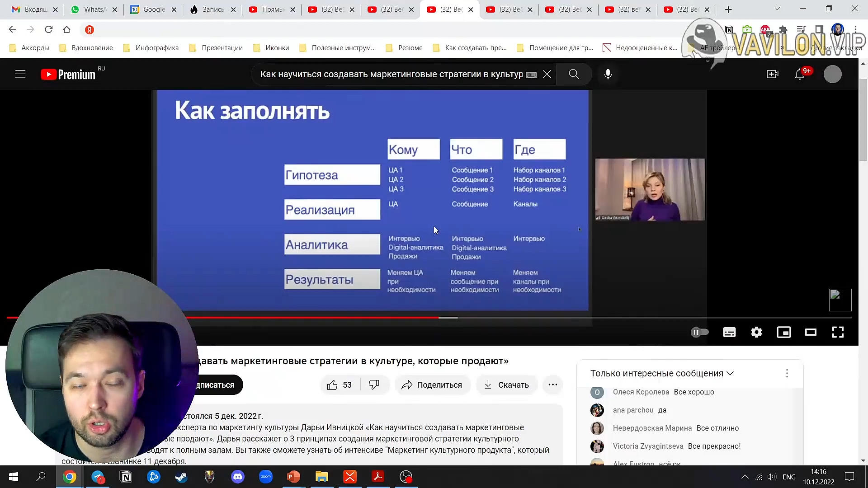Click the create video camera icon
The height and width of the screenshot is (488, 868).
pyautogui.click(x=773, y=74)
